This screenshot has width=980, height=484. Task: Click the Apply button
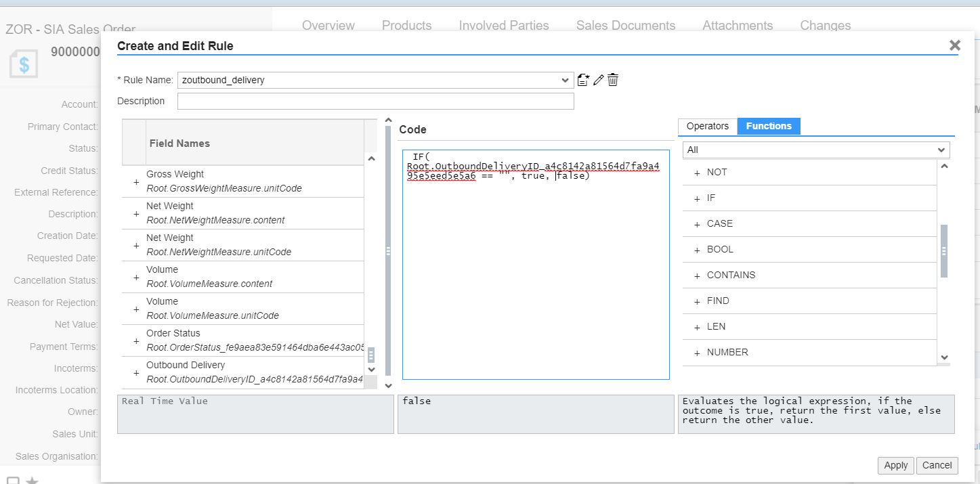(x=896, y=465)
